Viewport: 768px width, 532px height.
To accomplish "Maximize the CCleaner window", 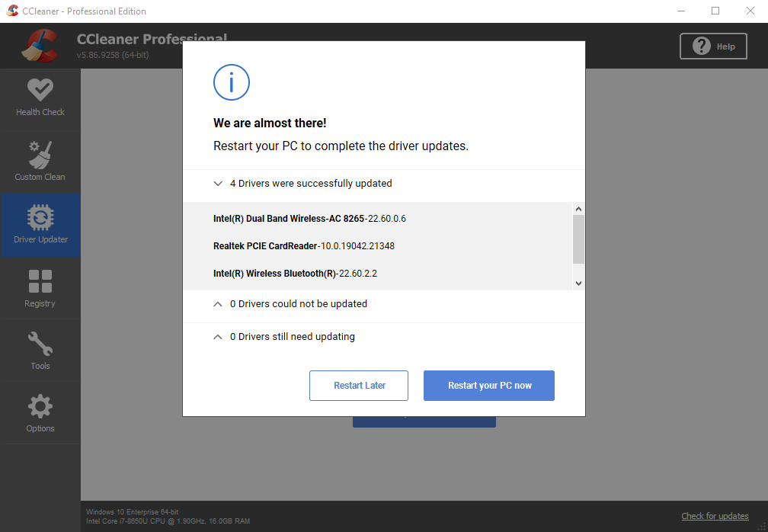I will point(715,11).
